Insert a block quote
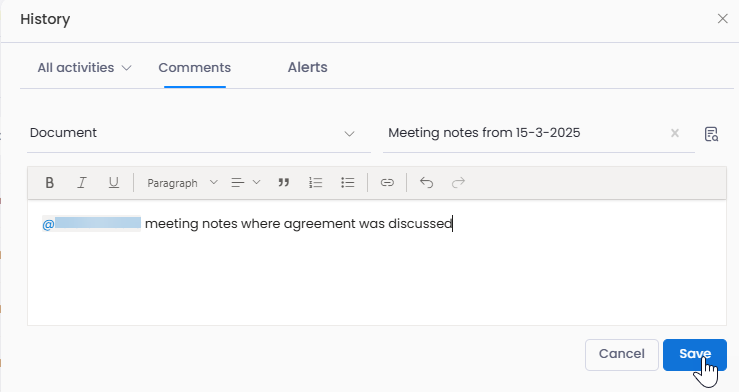The width and height of the screenshot is (739, 392). click(283, 182)
